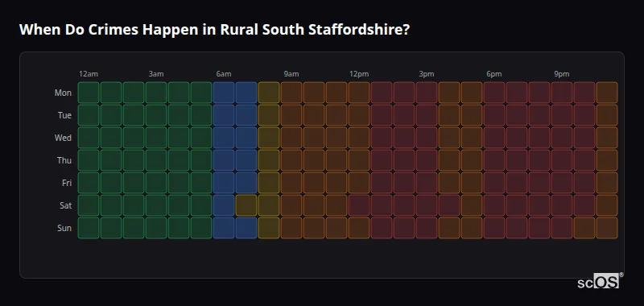Click the Mon row label
This screenshot has width=644, height=306.
pyautogui.click(x=63, y=93)
